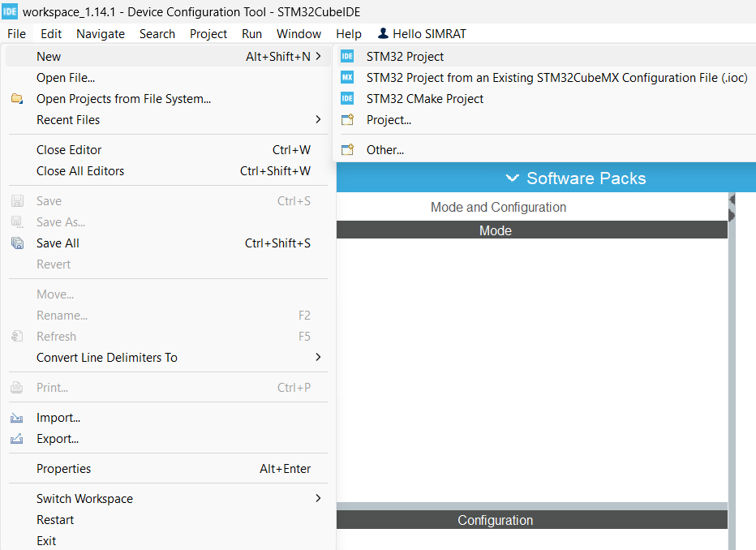Expand the Switch Workspace submenu arrow
Viewport: 756px width, 550px height.
318,498
